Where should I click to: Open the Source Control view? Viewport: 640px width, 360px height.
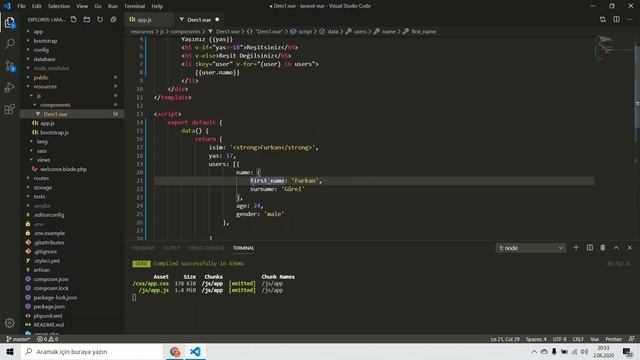pos(10,65)
